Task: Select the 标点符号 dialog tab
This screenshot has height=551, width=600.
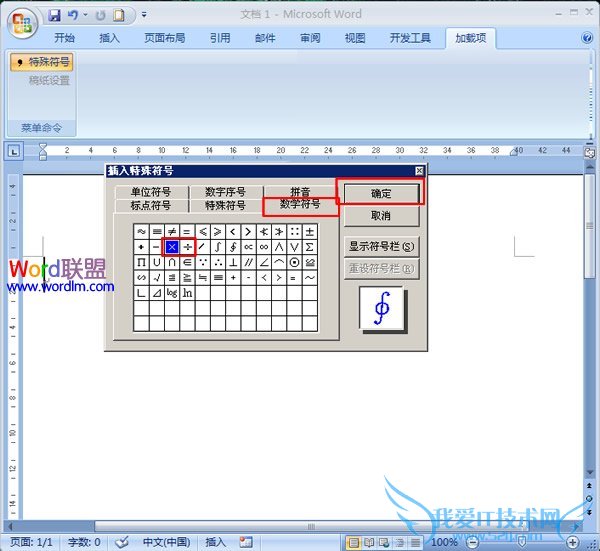Action: [x=151, y=205]
